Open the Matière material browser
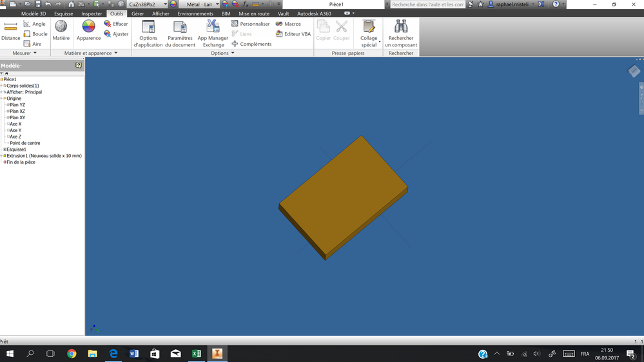Image resolution: width=644 pixels, height=362 pixels. pyautogui.click(x=61, y=31)
